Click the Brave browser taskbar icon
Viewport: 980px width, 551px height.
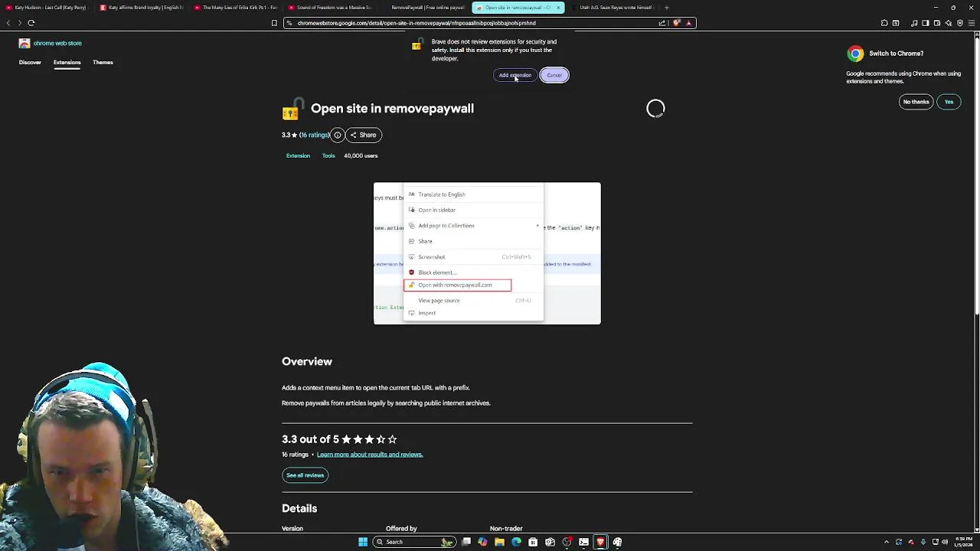tap(600, 542)
